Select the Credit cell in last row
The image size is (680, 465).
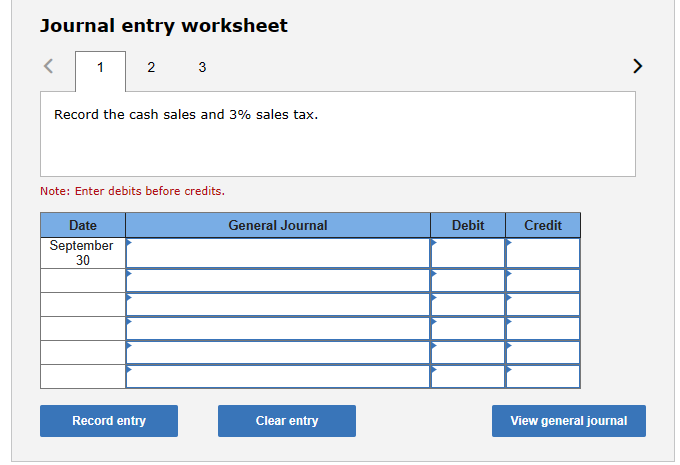tap(543, 377)
